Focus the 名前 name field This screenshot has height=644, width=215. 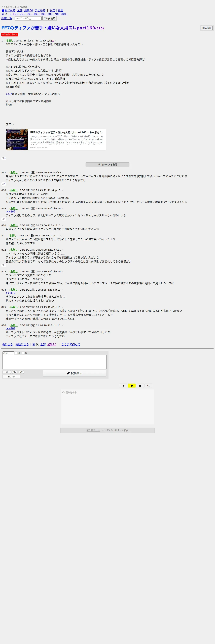click(8, 353)
